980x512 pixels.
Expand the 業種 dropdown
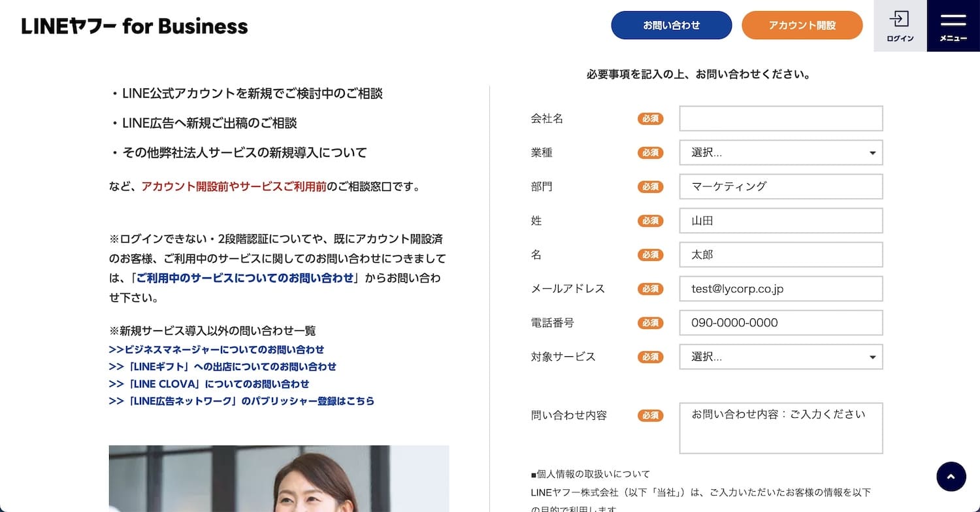(781, 152)
